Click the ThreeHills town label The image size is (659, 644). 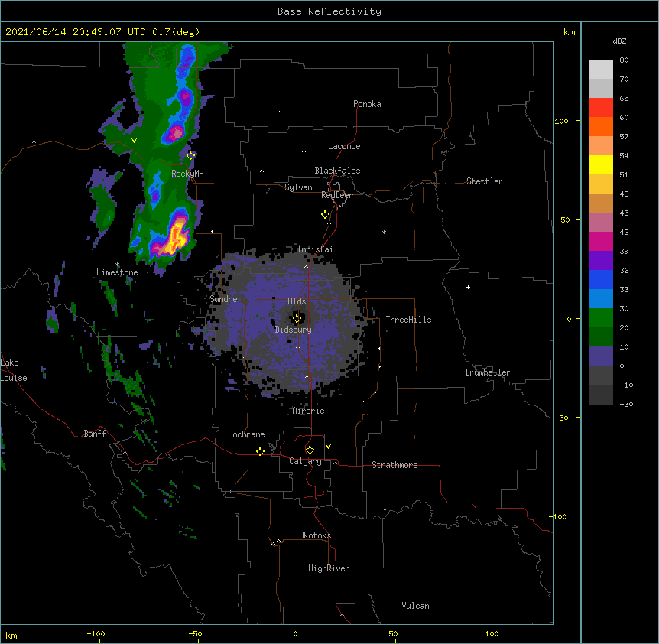[x=408, y=320]
